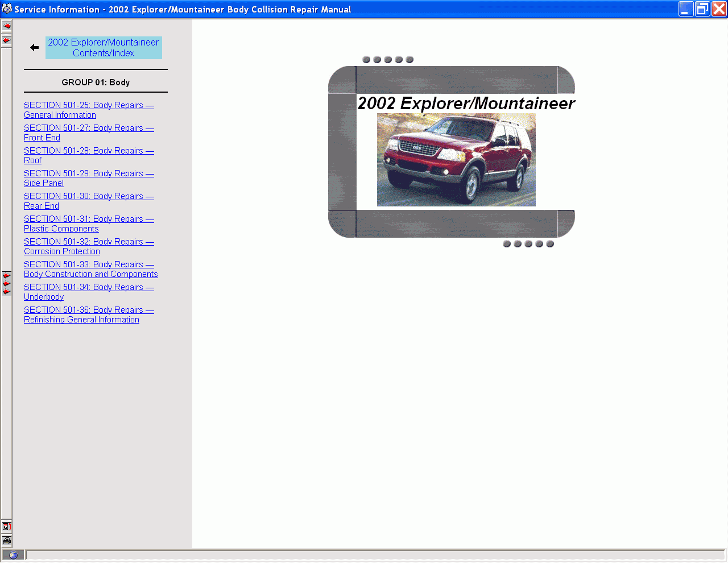
Task: Open the document index icon above printer
Action: click(7, 527)
